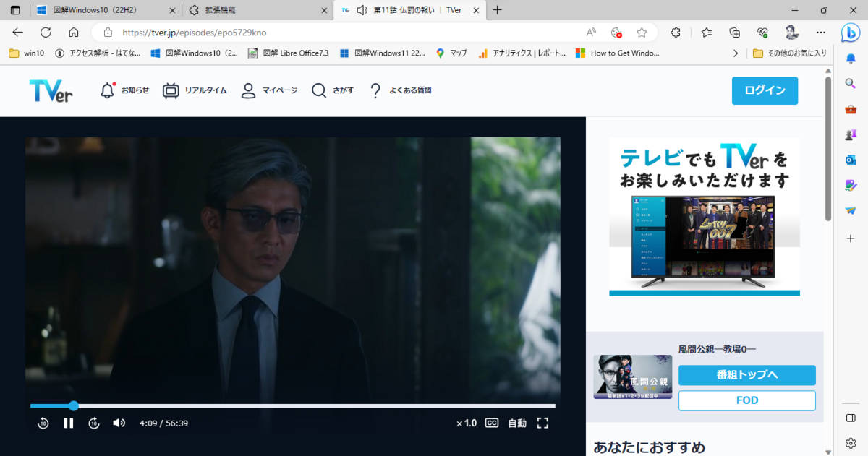Open browser extensions puzzle icon

pos(676,33)
